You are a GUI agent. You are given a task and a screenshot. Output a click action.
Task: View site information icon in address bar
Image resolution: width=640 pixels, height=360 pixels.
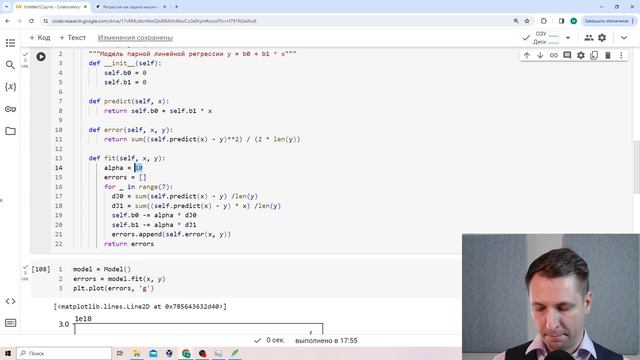45,21
